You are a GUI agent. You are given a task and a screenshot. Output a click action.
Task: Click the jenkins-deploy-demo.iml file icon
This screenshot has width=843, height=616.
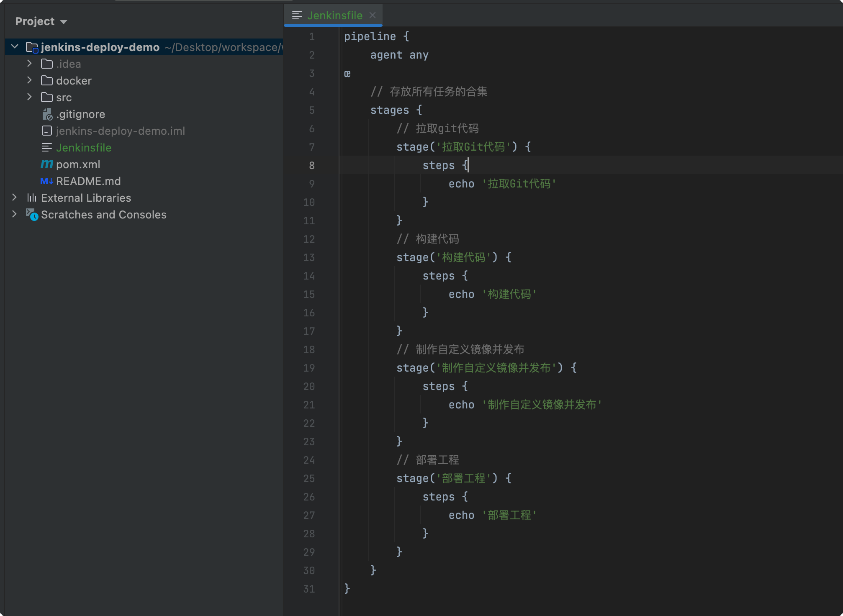[x=47, y=131]
